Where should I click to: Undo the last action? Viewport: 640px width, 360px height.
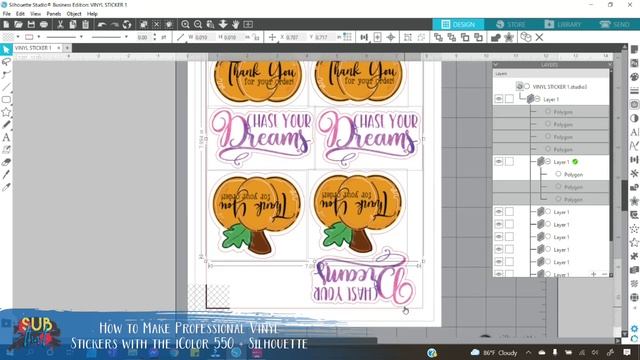click(x=102, y=24)
